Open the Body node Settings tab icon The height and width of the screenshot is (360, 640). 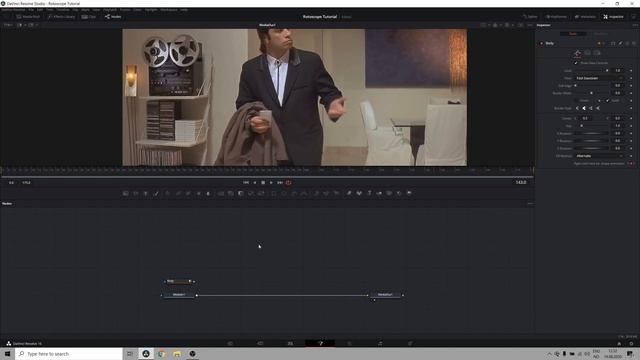tap(597, 53)
